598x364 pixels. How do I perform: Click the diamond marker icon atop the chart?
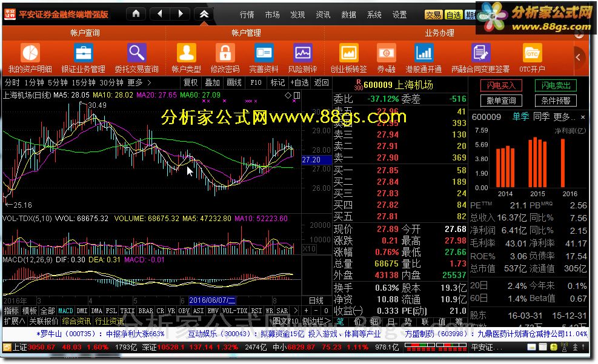(x=288, y=95)
